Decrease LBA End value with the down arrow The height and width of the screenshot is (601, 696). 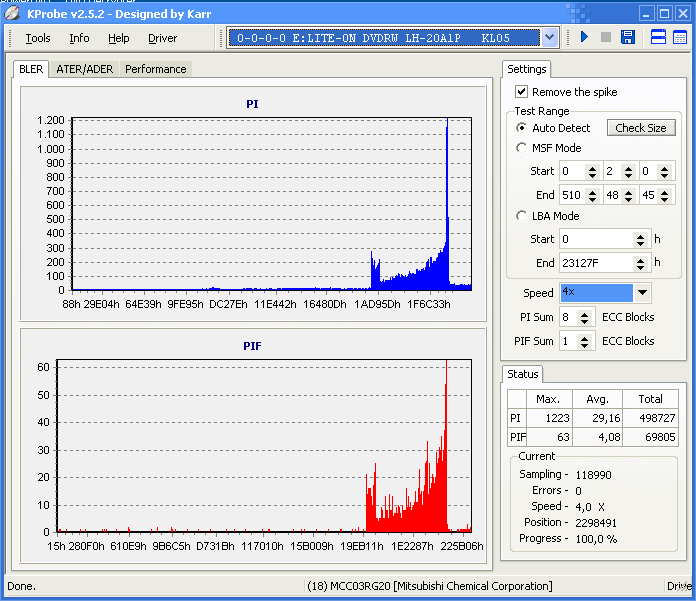[x=640, y=268]
